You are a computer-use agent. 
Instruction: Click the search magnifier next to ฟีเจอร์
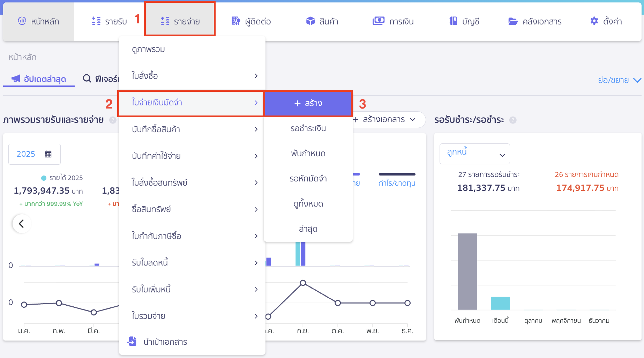point(87,79)
